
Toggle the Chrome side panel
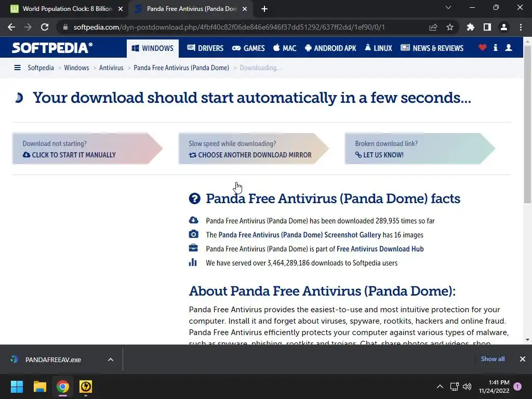pos(487,27)
